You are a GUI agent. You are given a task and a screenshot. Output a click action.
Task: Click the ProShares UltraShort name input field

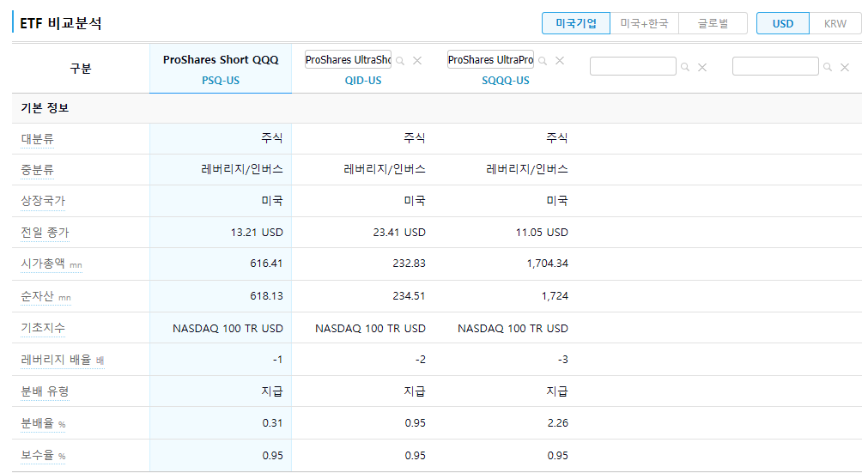click(x=349, y=60)
